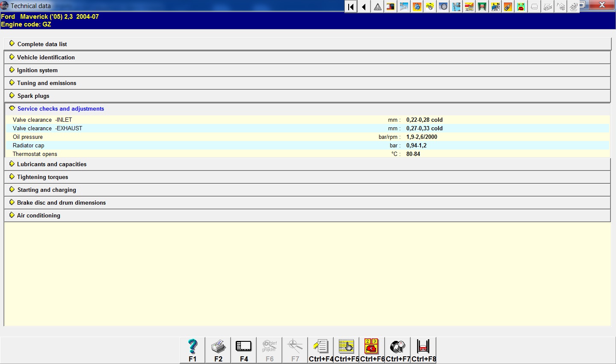Click the F4 screen icon button
Viewport: 616px width, 364px height.
244,350
